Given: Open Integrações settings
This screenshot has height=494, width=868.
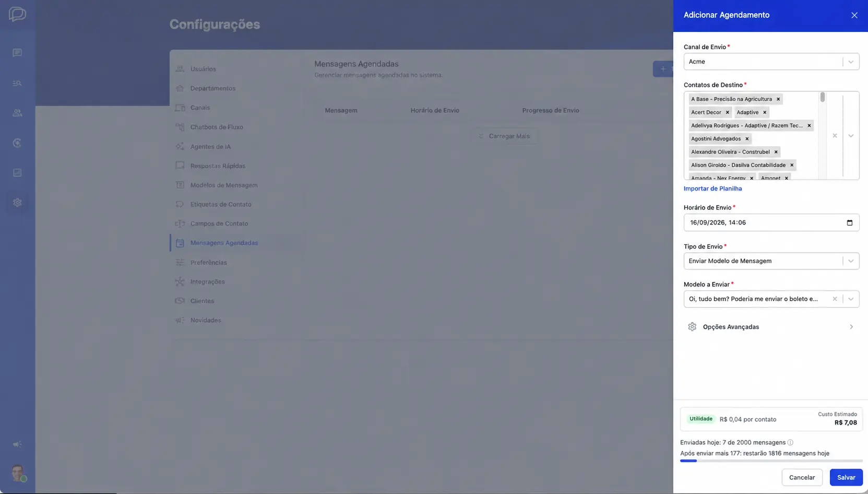Looking at the screenshot, I should point(207,281).
